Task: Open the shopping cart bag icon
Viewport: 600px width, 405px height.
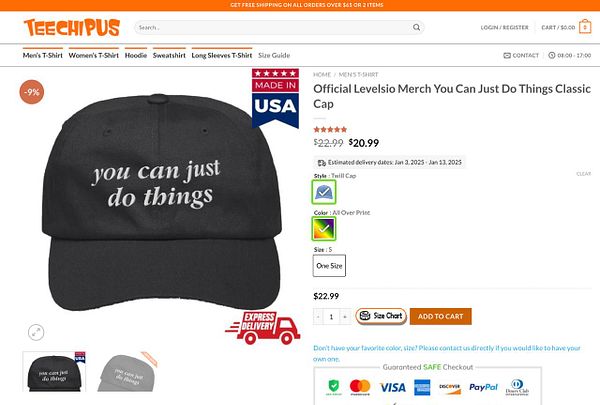Action: point(585,27)
